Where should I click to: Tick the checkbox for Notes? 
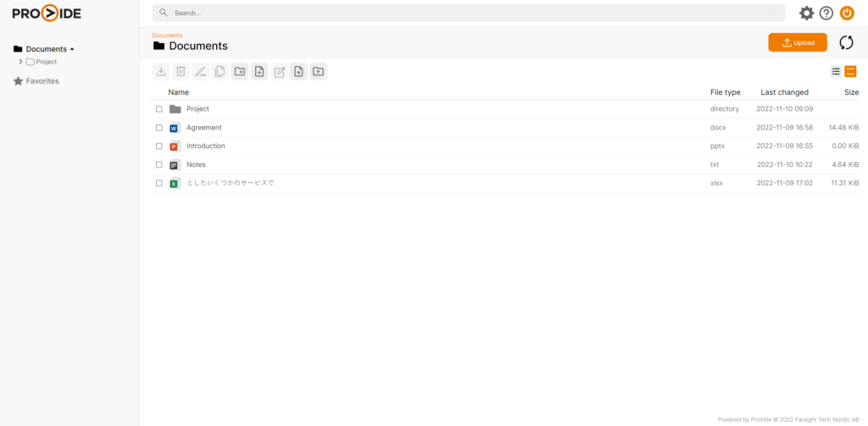pos(159,165)
